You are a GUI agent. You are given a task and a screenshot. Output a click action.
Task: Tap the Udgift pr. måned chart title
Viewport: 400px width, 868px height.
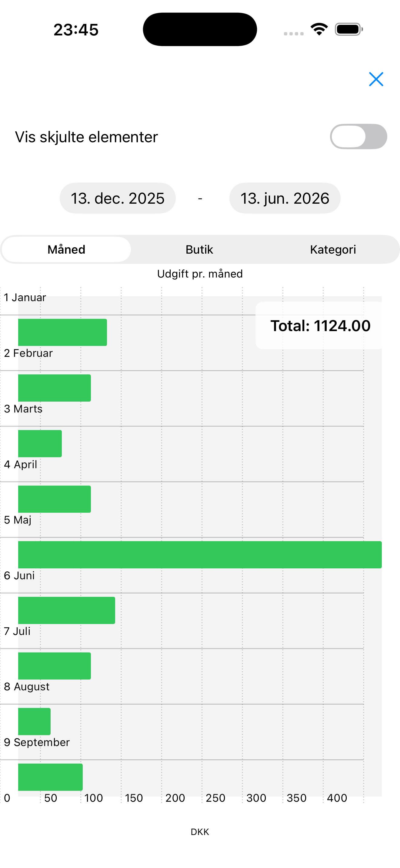(x=200, y=274)
